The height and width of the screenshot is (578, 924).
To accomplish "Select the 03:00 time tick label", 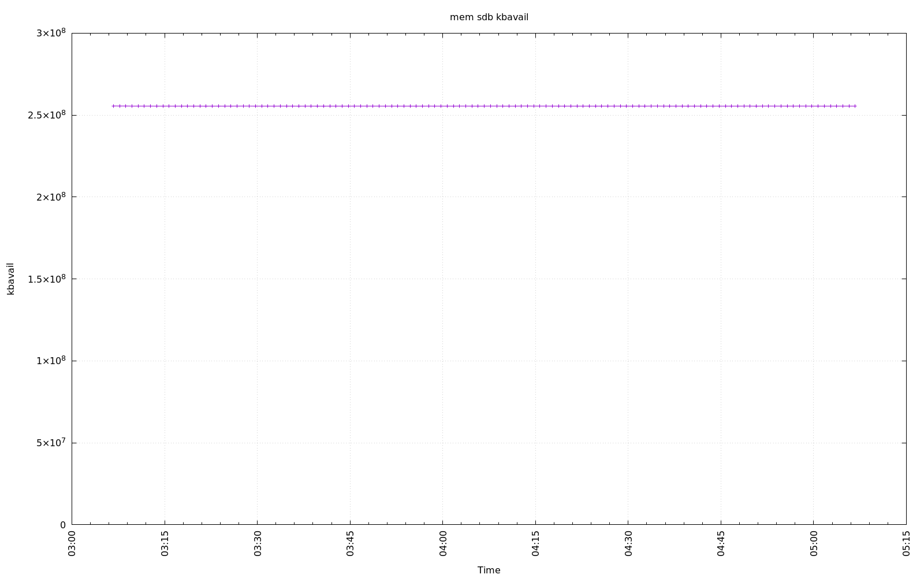I will [x=72, y=544].
